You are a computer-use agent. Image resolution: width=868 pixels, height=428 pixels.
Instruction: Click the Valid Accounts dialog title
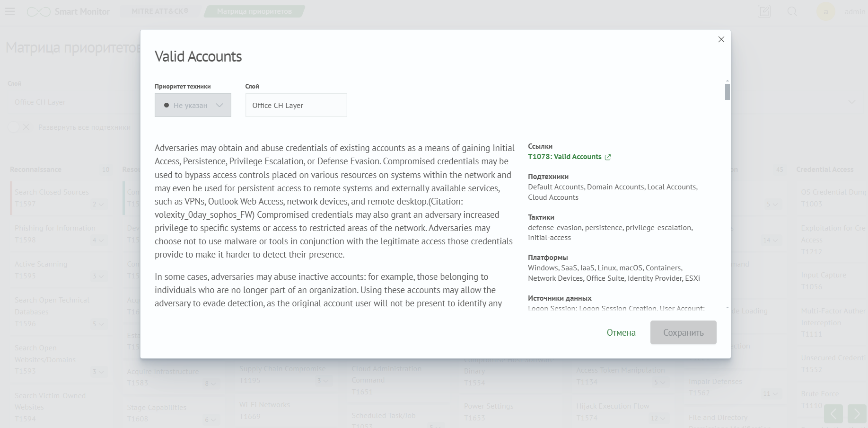tap(198, 56)
